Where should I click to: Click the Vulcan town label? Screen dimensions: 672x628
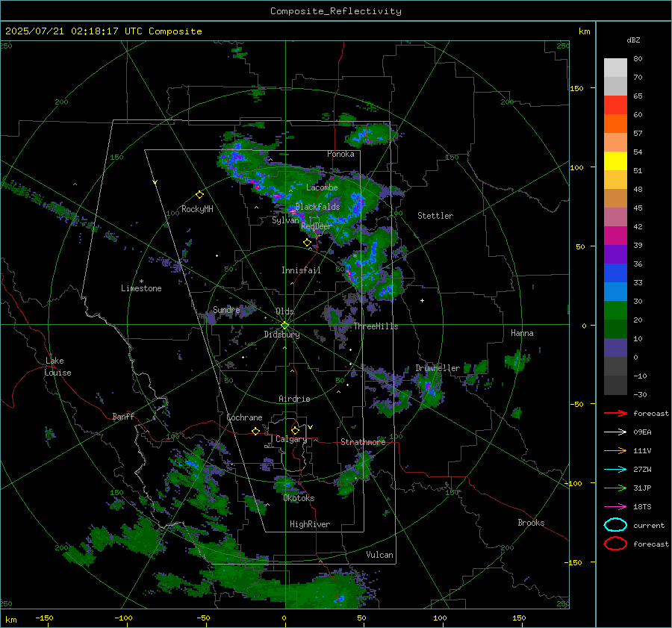coord(380,555)
